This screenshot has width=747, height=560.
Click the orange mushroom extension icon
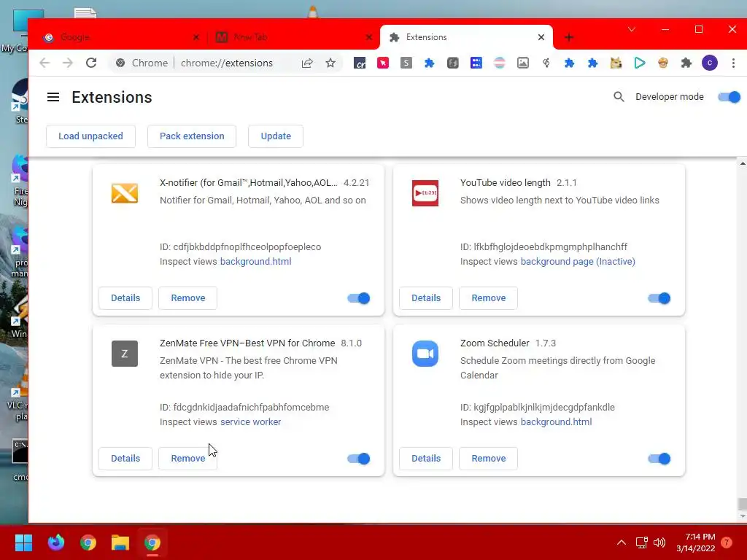tap(662, 63)
